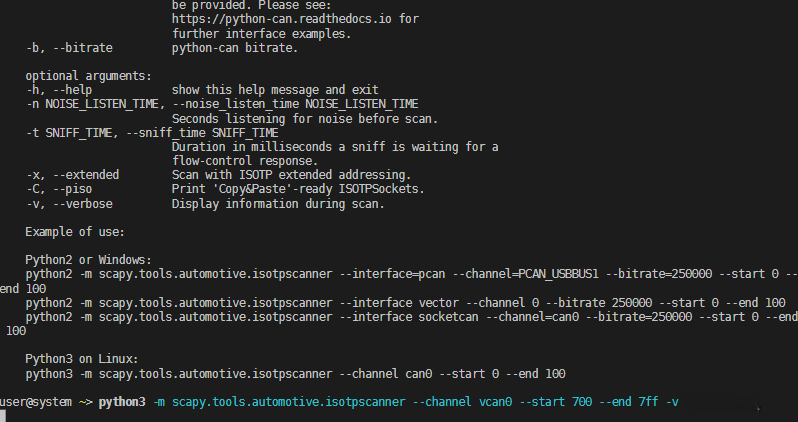
Task: Click the python2 example using PCAN_USBBUS1 channel
Action: 400,274
